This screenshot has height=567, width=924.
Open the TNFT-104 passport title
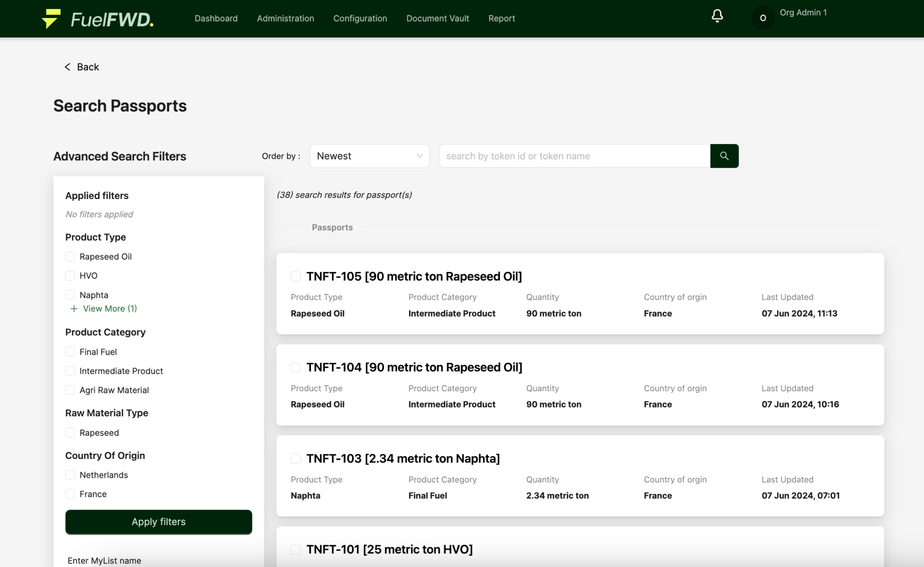(x=414, y=367)
